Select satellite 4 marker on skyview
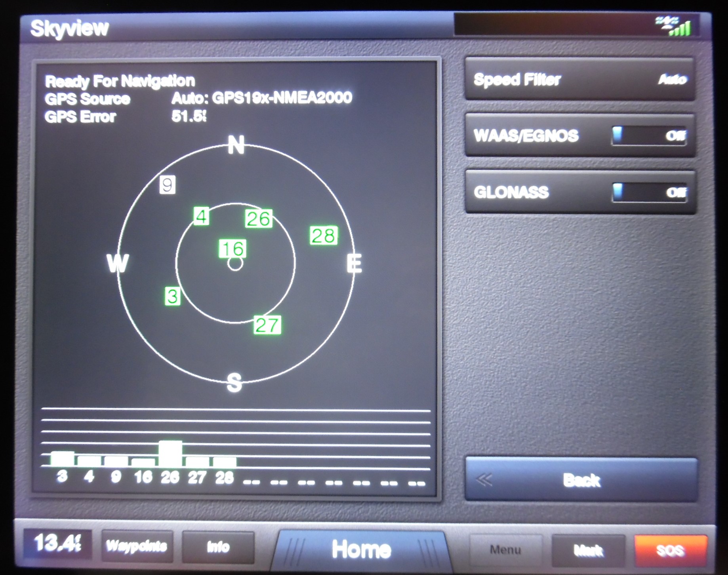The width and height of the screenshot is (728, 575). 201,216
